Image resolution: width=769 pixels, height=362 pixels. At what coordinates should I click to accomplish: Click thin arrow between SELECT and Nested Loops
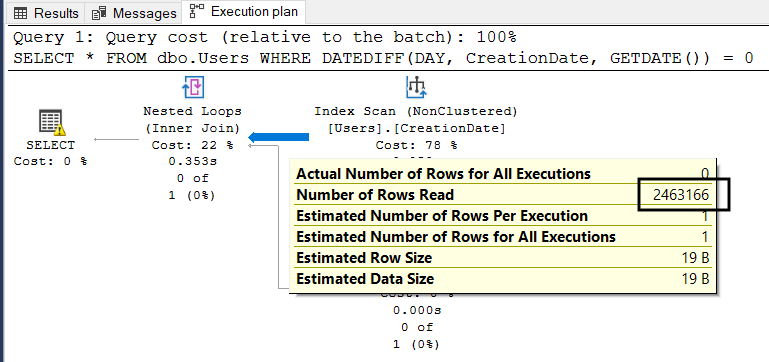[x=116, y=139]
